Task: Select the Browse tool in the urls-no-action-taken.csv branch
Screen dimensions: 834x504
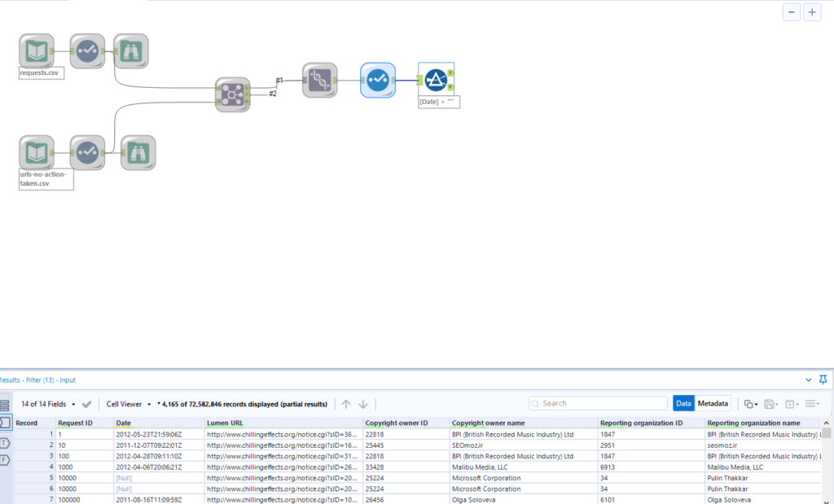Action: (138, 152)
